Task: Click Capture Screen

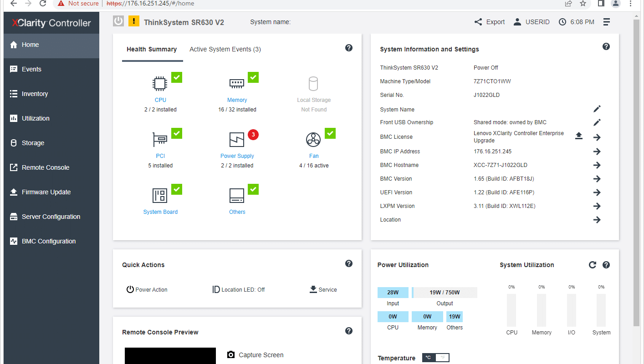Action: (255, 355)
